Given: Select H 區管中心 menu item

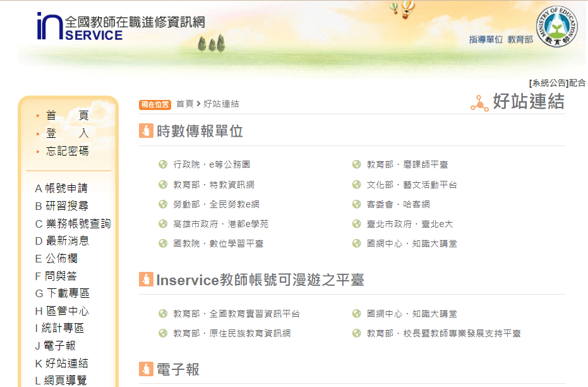Looking at the screenshot, I should coord(62,310).
